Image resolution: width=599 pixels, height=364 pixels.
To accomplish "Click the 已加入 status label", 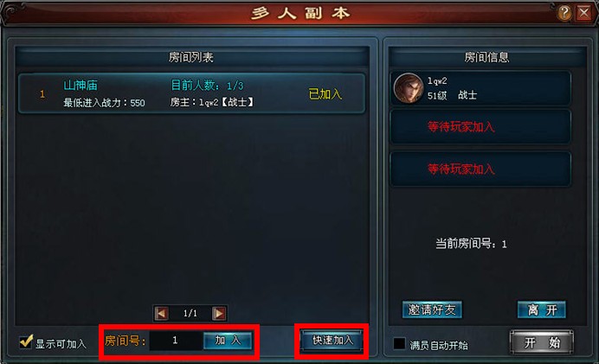I will click(x=325, y=94).
